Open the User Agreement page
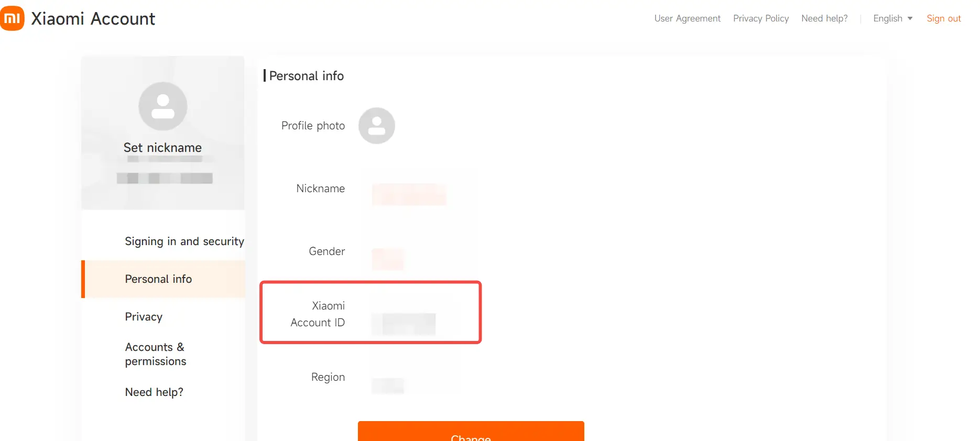980x441 pixels. click(x=687, y=18)
